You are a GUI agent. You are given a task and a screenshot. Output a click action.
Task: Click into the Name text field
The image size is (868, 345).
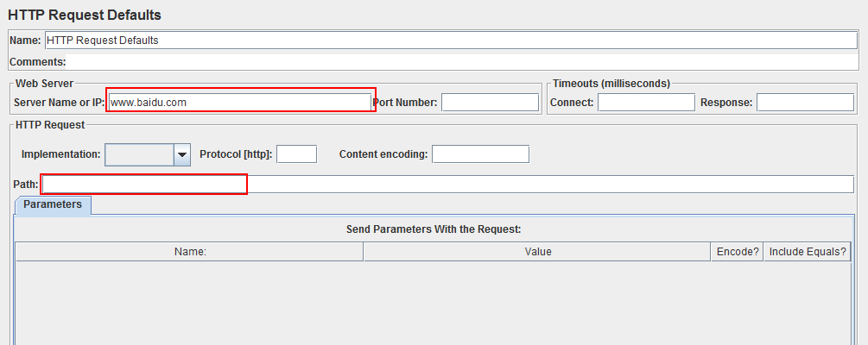pyautogui.click(x=451, y=41)
